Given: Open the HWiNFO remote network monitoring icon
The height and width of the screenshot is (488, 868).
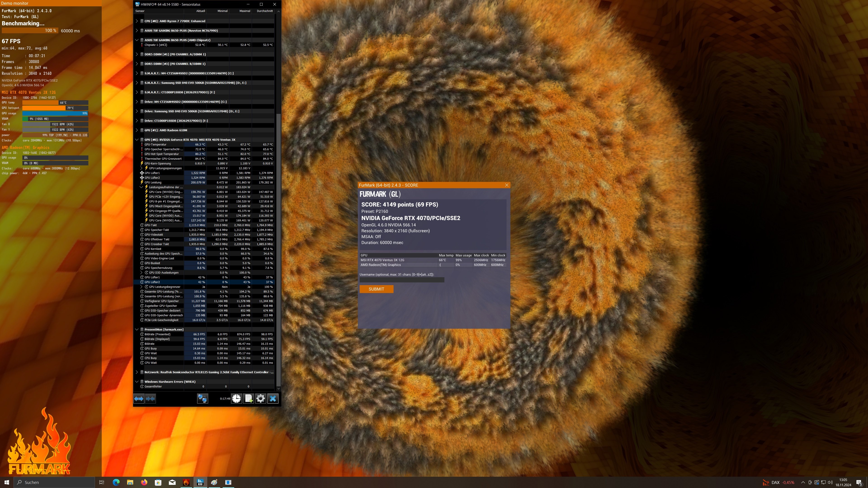Looking at the screenshot, I should [202, 399].
